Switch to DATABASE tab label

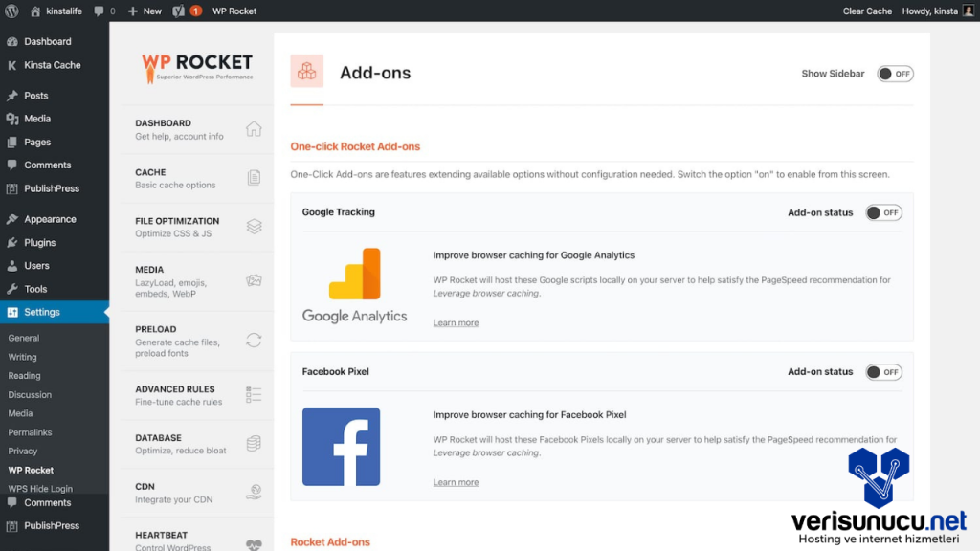(x=158, y=438)
